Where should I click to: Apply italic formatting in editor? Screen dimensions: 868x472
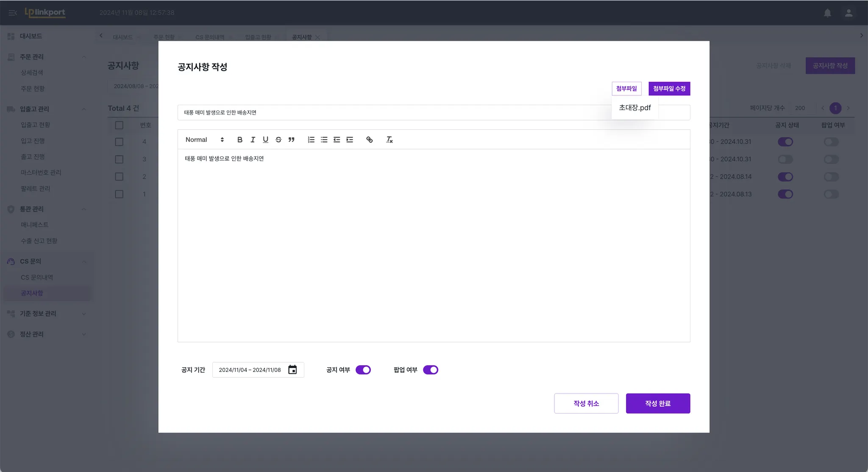click(253, 140)
